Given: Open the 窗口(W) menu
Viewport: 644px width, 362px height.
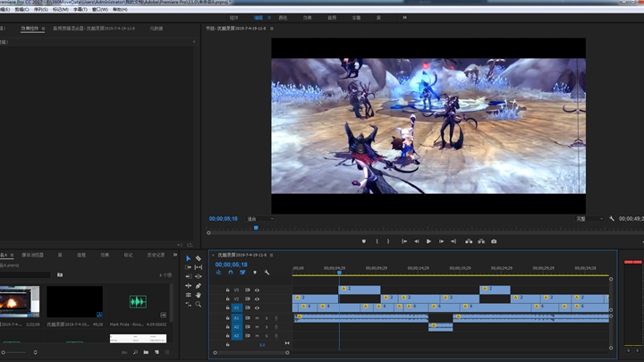Looking at the screenshot, I should [x=100, y=10].
